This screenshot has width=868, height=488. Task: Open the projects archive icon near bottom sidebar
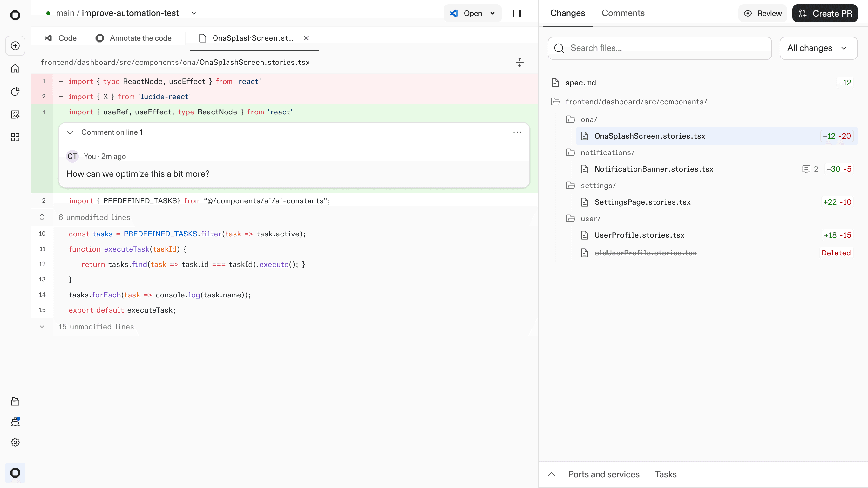pyautogui.click(x=15, y=401)
